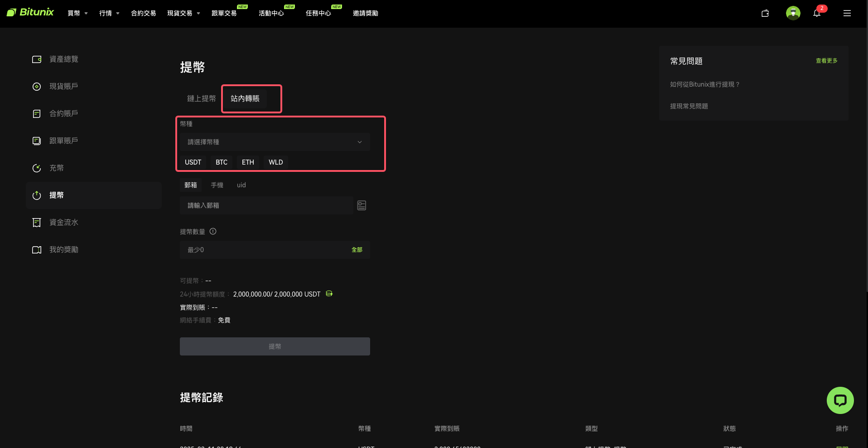Screen dimensions: 868x448
Task: Open the user avatar profile menu
Action: click(x=793, y=13)
